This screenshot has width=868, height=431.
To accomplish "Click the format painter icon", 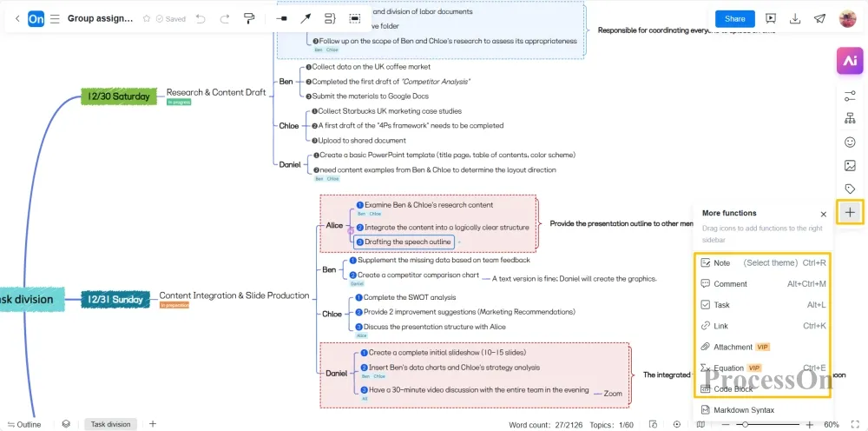I will [x=249, y=18].
